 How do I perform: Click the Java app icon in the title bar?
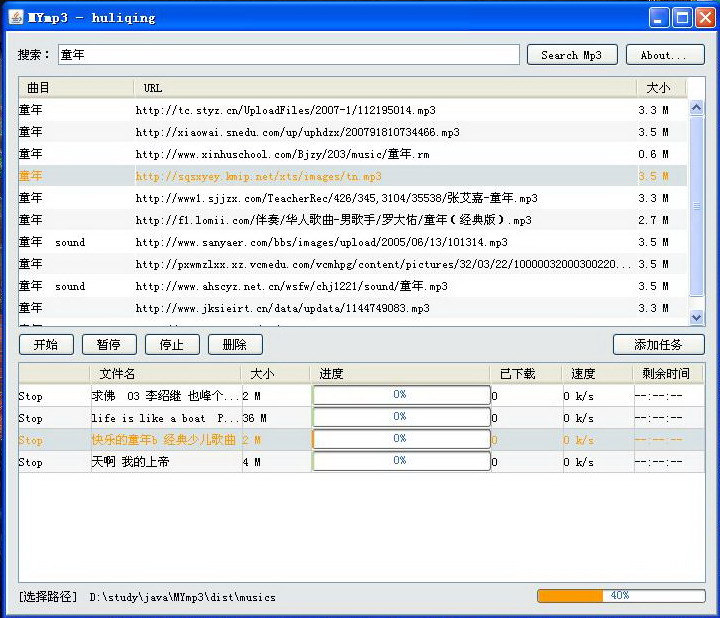pyautogui.click(x=16, y=17)
